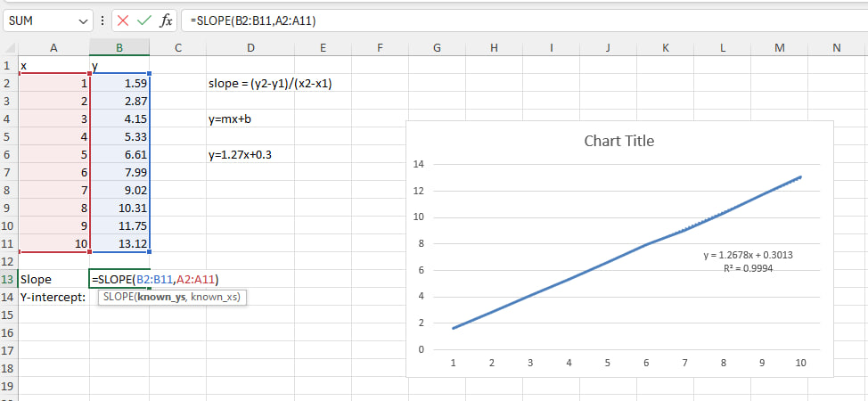The height and width of the screenshot is (401, 868).
Task: Click the Cancel X icon in formula bar
Action: click(123, 20)
